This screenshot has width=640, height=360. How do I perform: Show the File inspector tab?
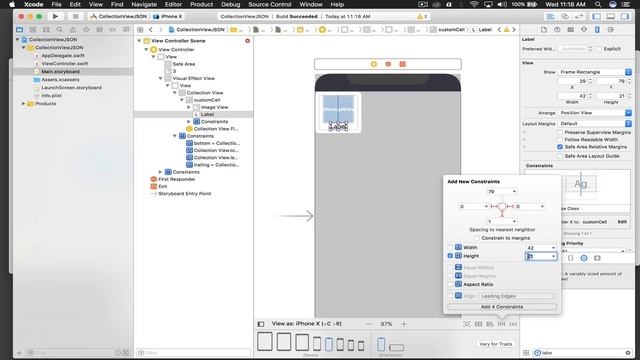coord(544,30)
